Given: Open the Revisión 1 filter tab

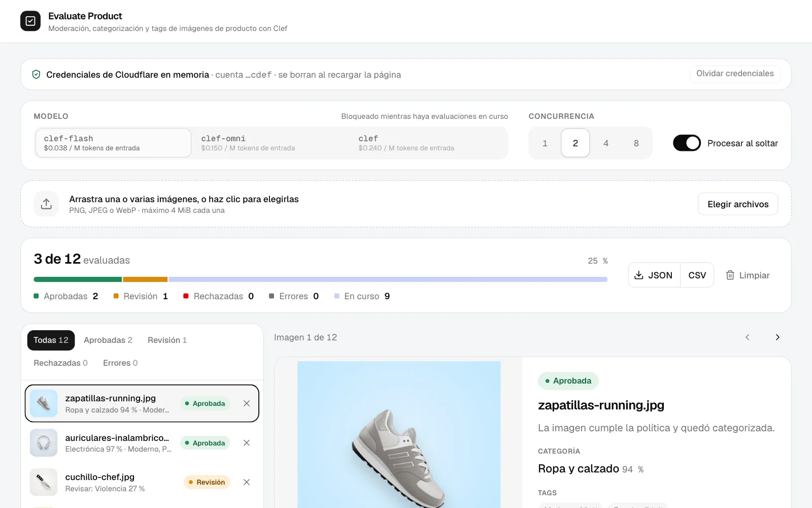Looking at the screenshot, I should 167,340.
